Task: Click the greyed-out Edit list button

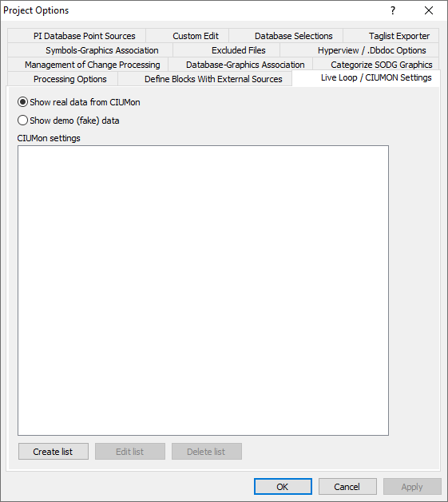Action: coord(130,452)
